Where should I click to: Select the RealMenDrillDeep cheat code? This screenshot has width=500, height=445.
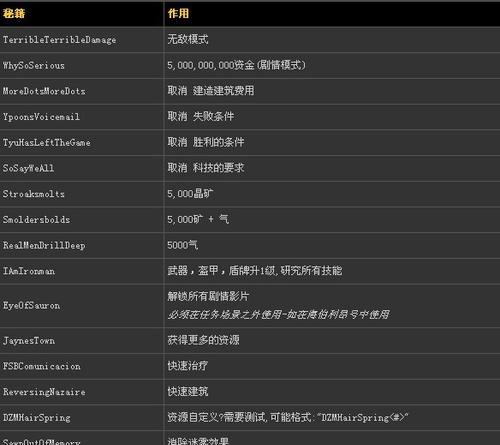[44, 246]
